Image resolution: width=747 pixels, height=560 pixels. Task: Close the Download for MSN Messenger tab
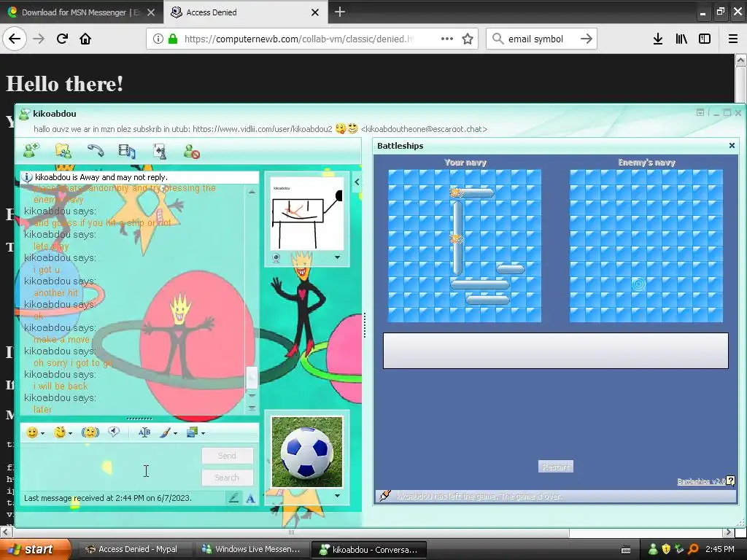click(151, 12)
